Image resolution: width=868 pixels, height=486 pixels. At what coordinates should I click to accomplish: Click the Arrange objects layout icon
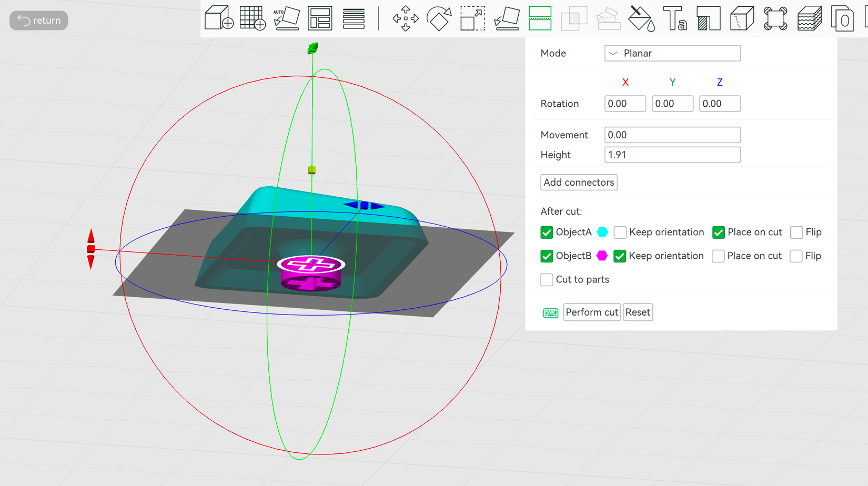320,18
